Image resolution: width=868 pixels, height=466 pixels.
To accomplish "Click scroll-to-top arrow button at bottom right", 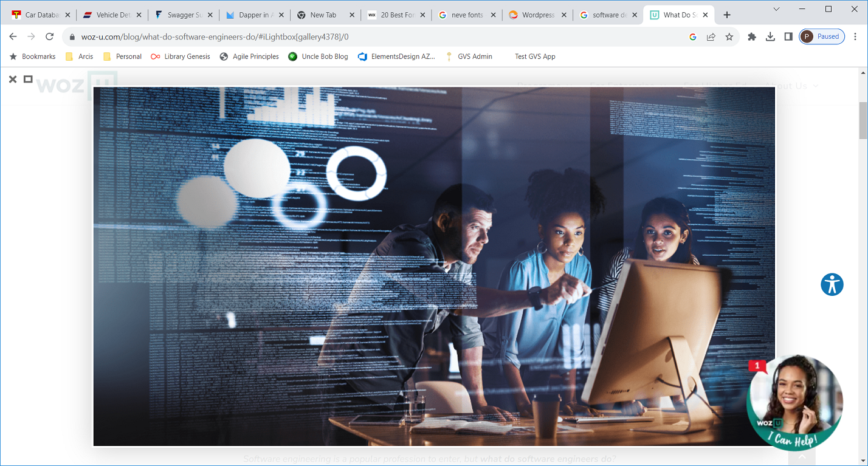I will [802, 457].
